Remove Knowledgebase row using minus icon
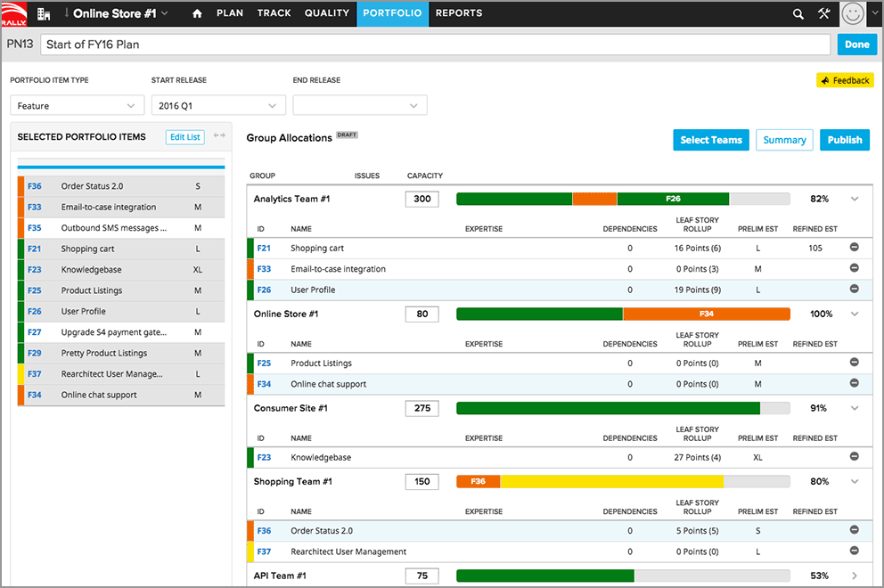884x588 pixels. (854, 457)
